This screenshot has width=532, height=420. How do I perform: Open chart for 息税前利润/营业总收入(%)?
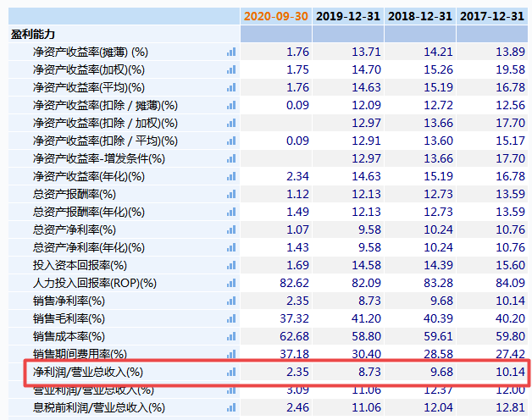pos(230,408)
